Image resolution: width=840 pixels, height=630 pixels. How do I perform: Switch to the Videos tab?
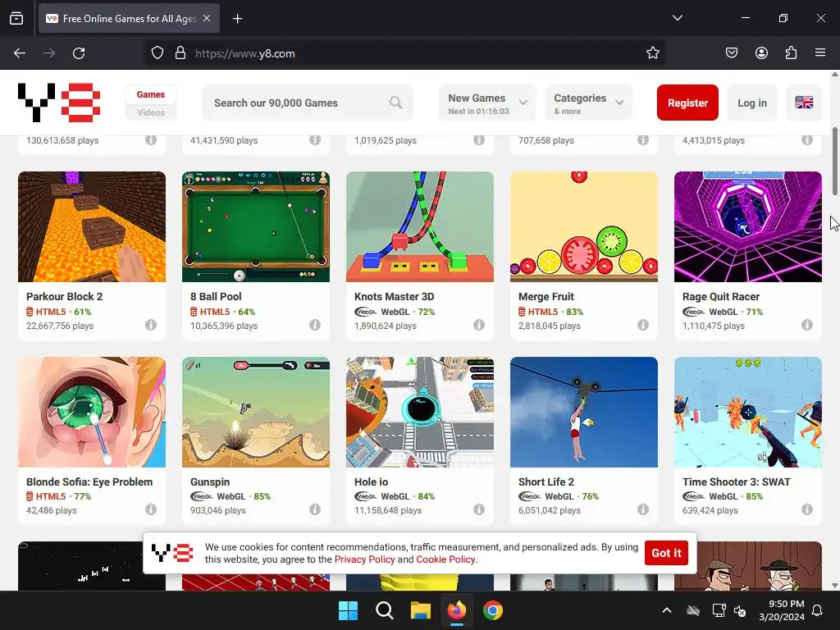[x=151, y=112]
